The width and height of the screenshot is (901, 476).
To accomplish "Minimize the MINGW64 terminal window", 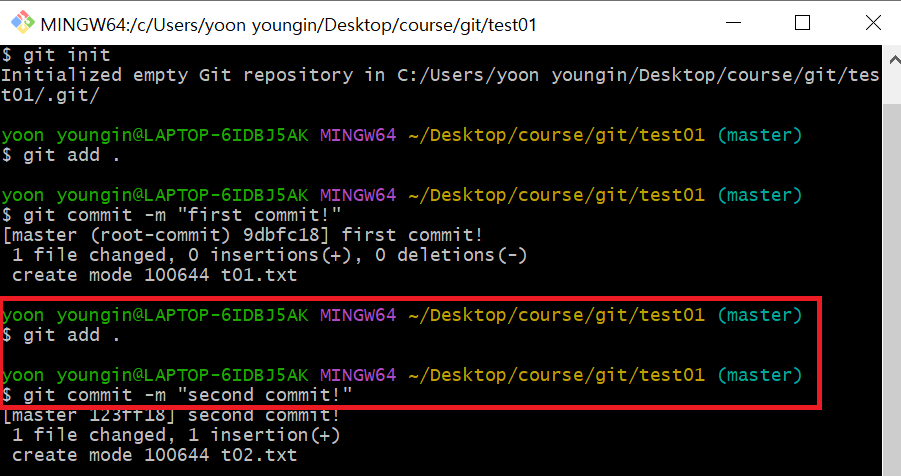I will click(733, 23).
